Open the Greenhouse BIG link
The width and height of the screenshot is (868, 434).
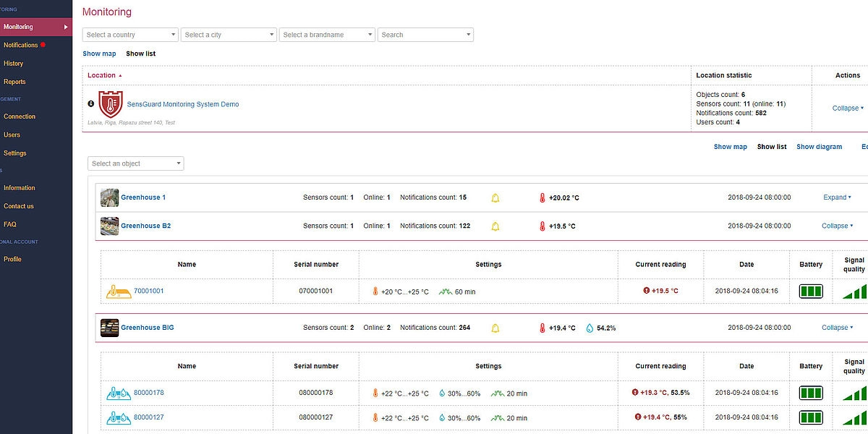point(148,328)
